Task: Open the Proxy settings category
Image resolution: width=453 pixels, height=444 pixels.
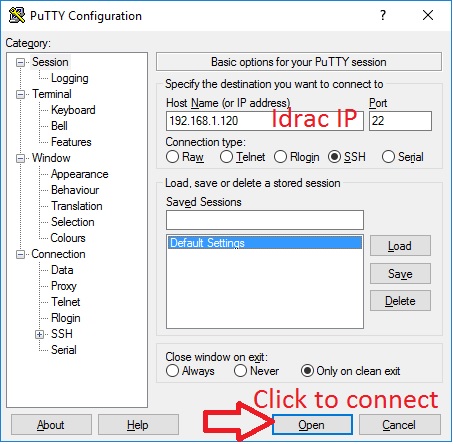Action: click(64, 286)
